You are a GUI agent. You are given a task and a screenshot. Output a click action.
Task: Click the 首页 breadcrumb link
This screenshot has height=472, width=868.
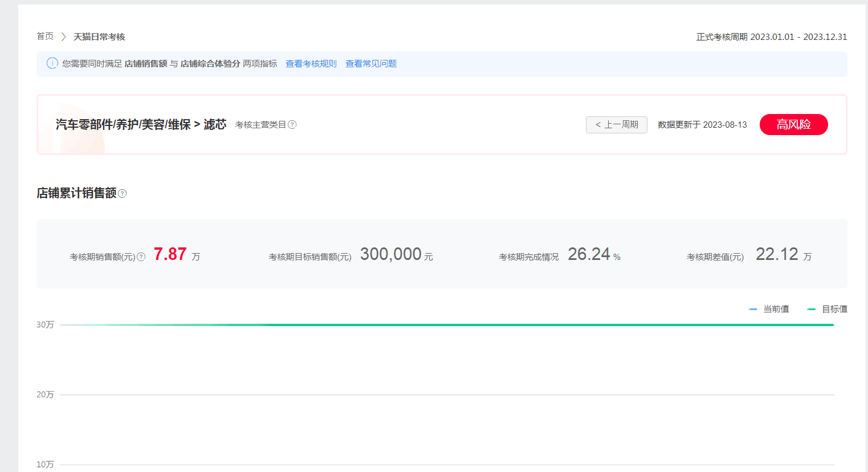[x=45, y=36]
